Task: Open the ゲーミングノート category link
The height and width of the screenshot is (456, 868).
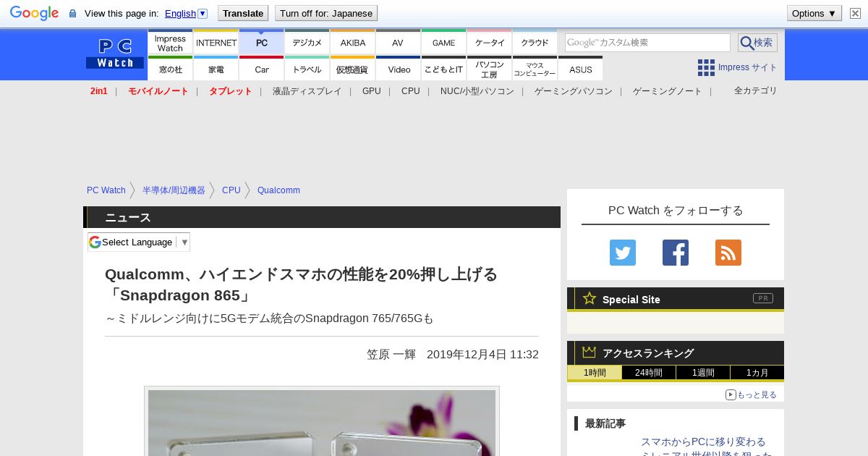Action: coord(667,91)
